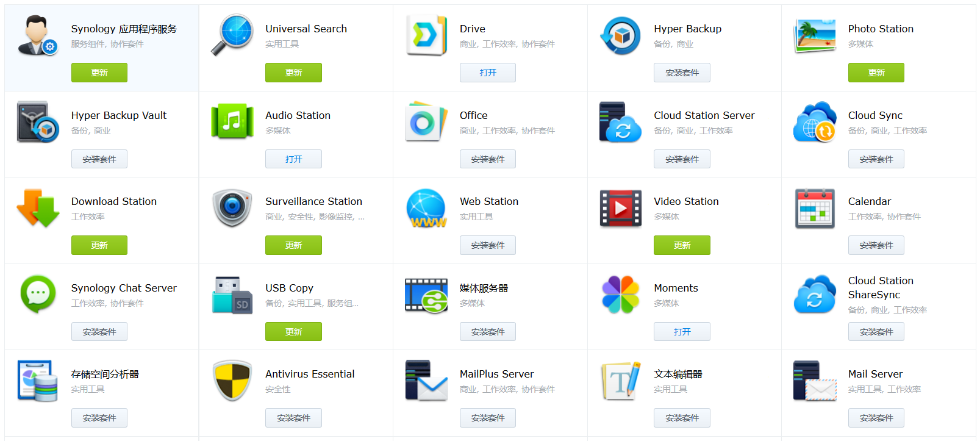Select the Hyper Backup Vault title
Screen dimensions: 980x441
click(x=119, y=115)
